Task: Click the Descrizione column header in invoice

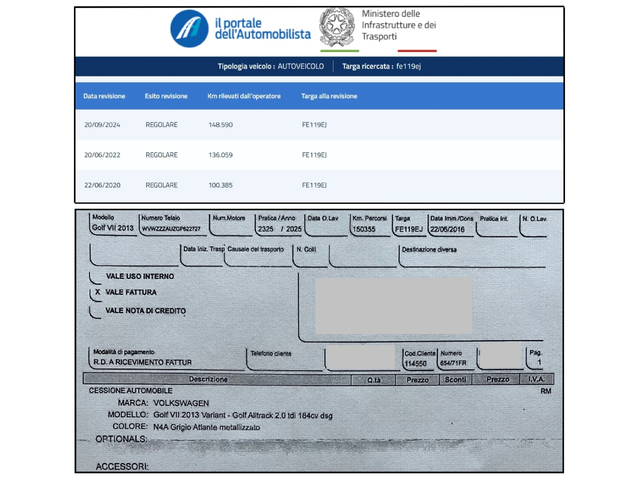Action: point(208,380)
